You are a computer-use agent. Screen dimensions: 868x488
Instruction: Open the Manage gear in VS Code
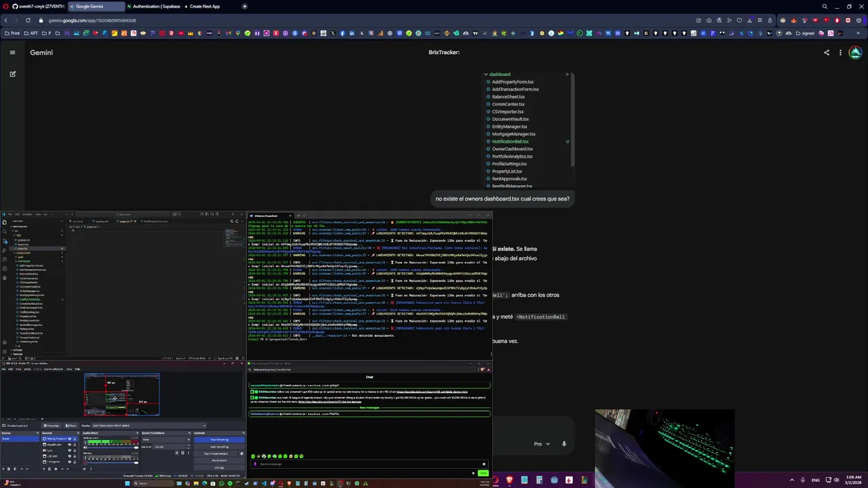5,352
